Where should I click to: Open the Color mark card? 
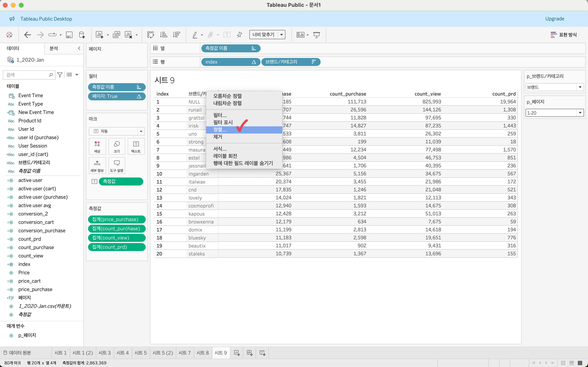tap(97, 146)
